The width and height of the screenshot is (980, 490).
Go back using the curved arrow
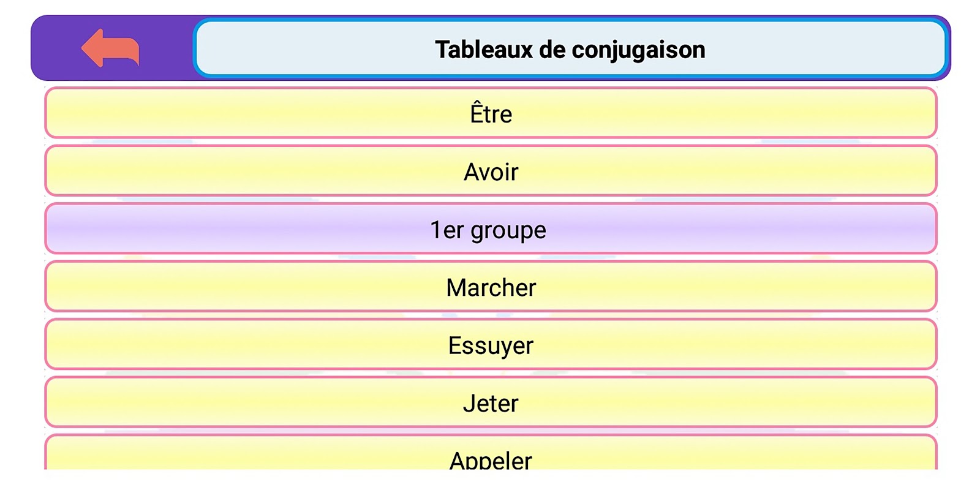(110, 48)
